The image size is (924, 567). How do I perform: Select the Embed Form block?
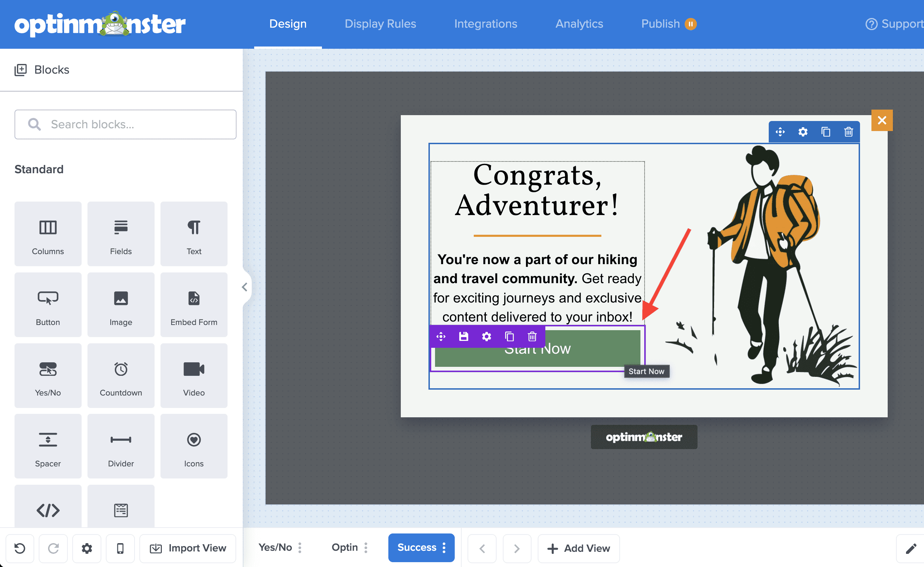point(194,305)
